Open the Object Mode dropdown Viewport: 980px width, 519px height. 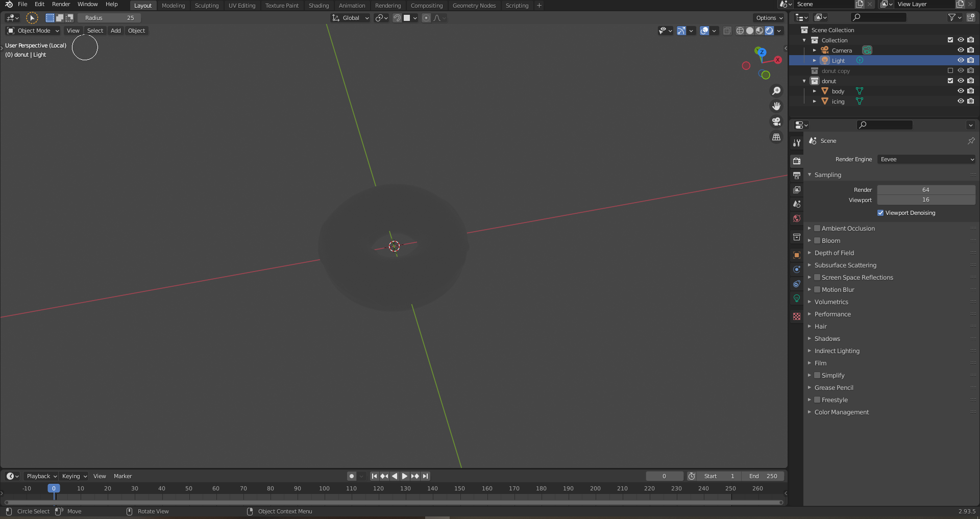point(33,31)
